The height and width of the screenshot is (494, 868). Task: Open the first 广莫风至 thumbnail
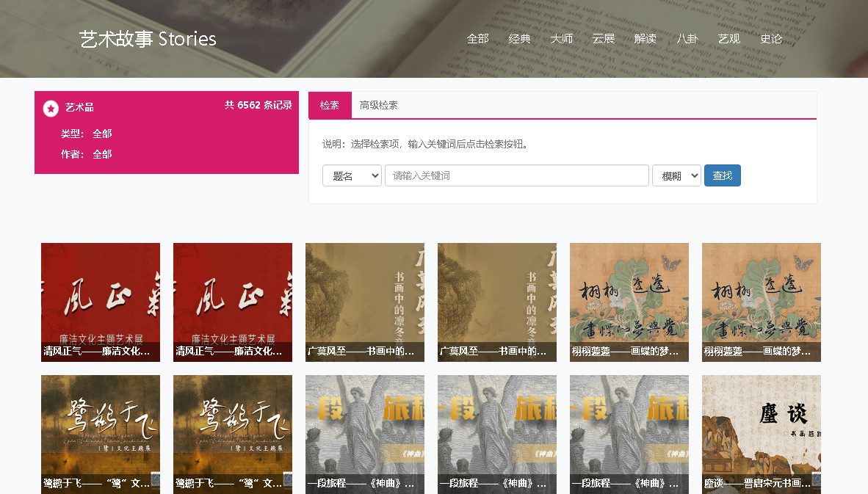pyautogui.click(x=365, y=302)
